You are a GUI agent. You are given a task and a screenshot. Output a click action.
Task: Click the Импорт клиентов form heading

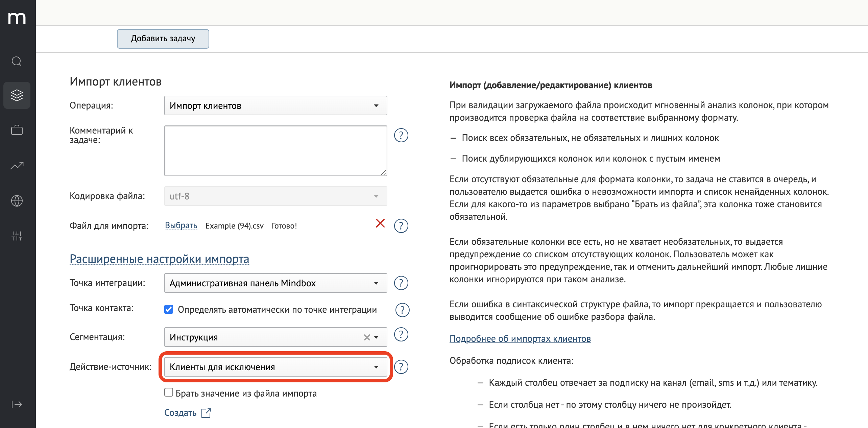pos(116,81)
